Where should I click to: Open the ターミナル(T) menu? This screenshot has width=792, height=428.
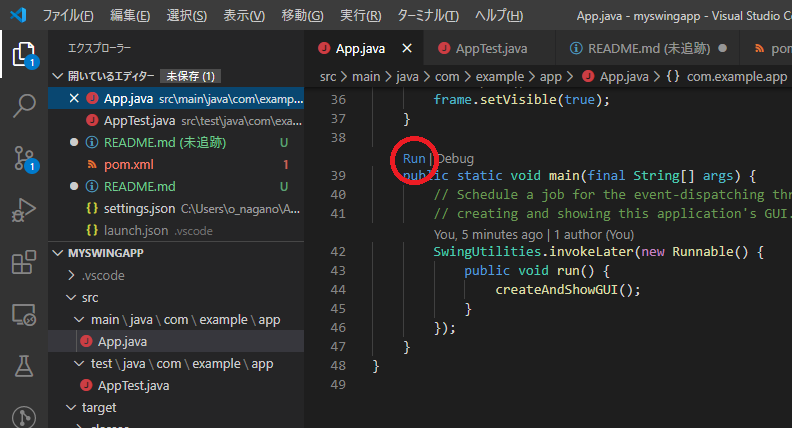[x=428, y=16]
